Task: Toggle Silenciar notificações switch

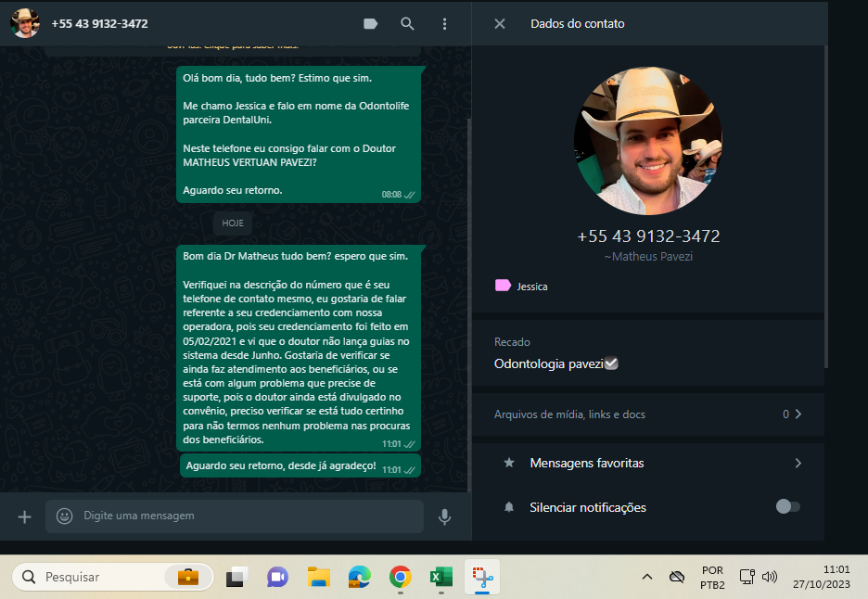Action: tap(787, 506)
